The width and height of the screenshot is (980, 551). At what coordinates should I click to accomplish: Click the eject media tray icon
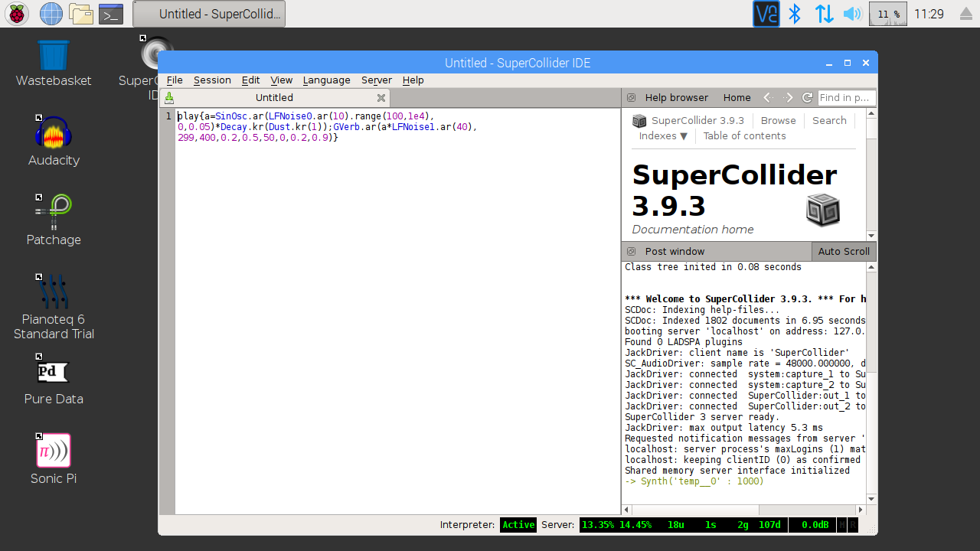coord(966,14)
